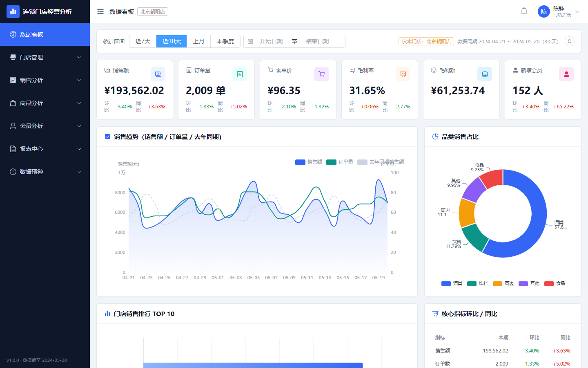Expand the 销售分析 sidebar menu

tap(45, 80)
